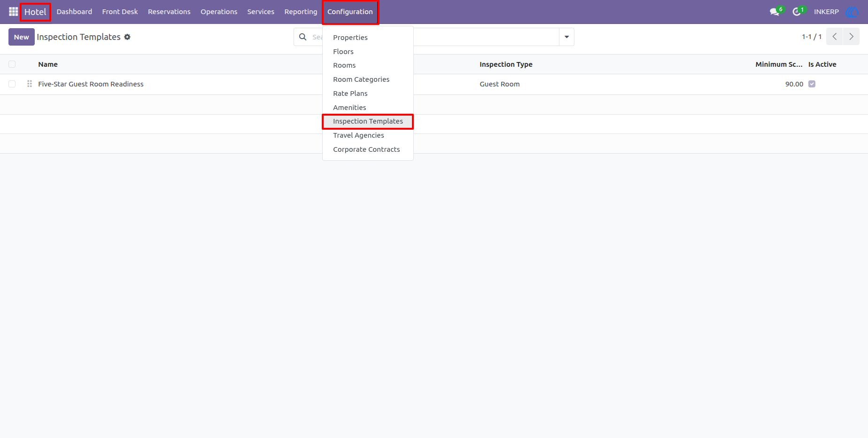Click the 1-1 / 1 pager counter
The image size is (868, 438).
click(x=812, y=37)
